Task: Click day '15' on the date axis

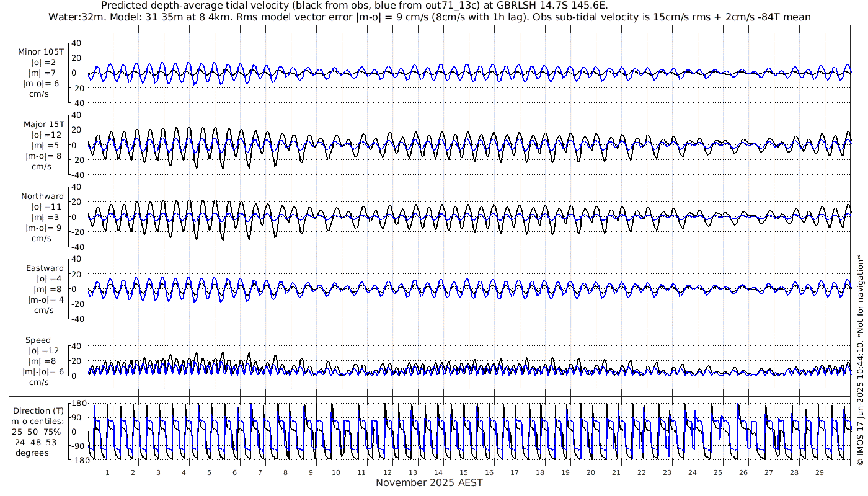Action: (463, 472)
